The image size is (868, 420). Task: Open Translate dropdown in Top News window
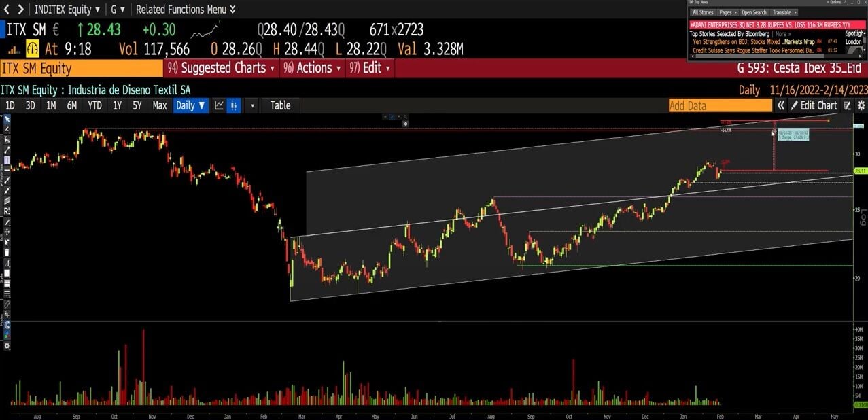(784, 12)
